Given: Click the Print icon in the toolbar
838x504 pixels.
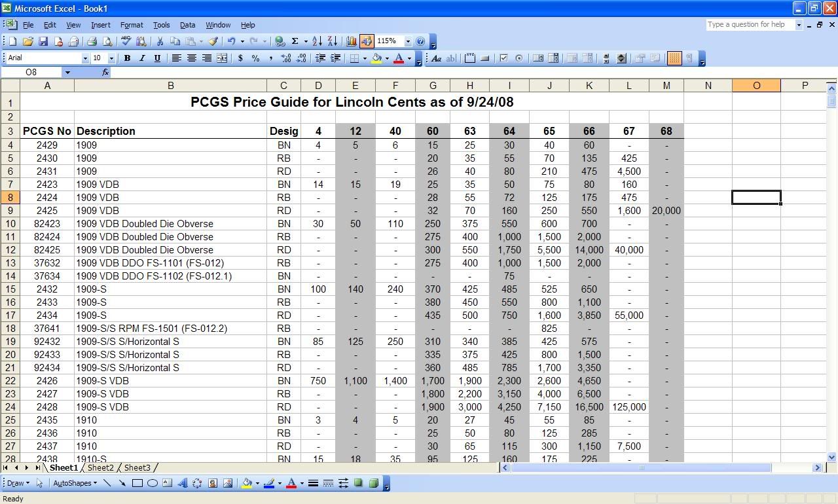Looking at the screenshot, I should (92, 41).
